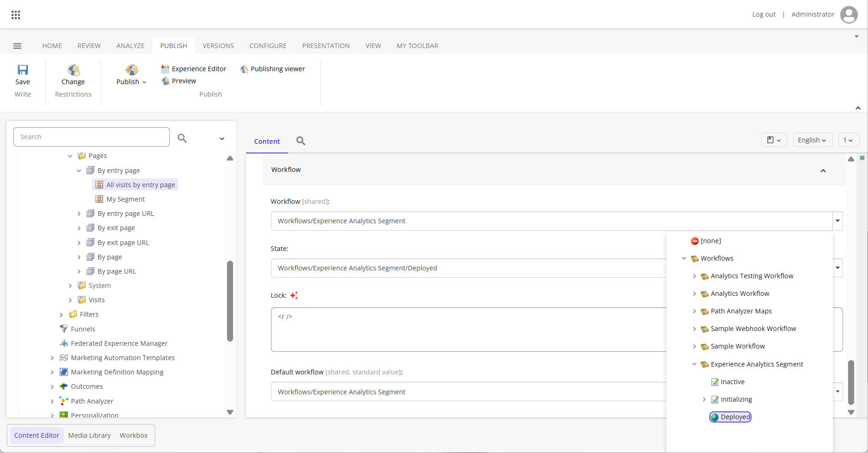Open the MY TOOLBAR ribbon tab
This screenshot has height=453, width=868.
click(x=418, y=46)
